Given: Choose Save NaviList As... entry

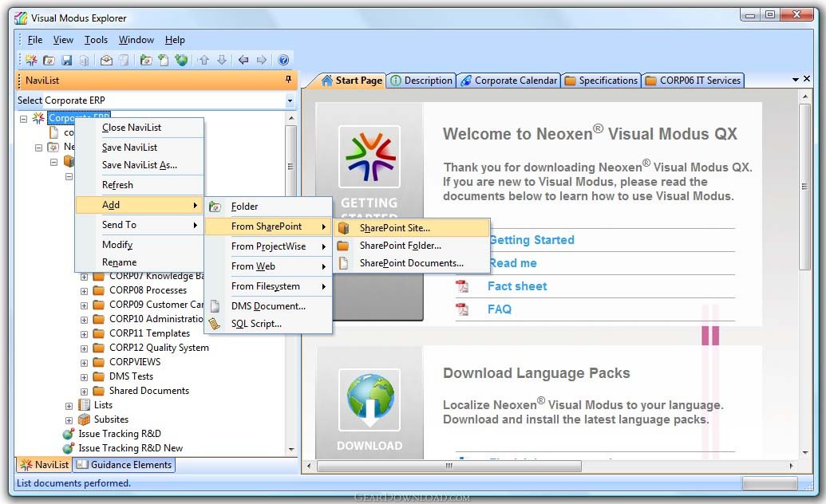Looking at the screenshot, I should (140, 165).
